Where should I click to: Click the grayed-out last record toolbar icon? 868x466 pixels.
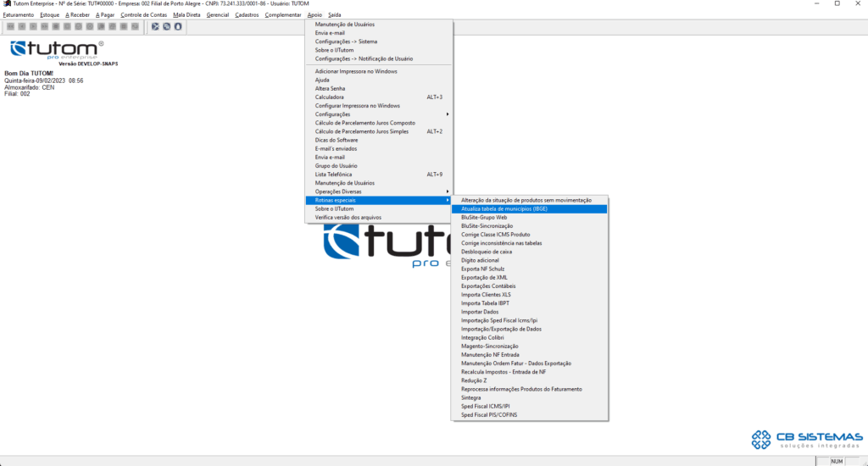pos(44,26)
